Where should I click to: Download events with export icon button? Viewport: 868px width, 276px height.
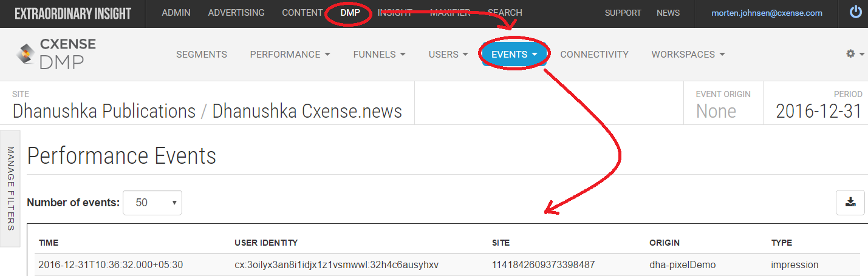850,202
